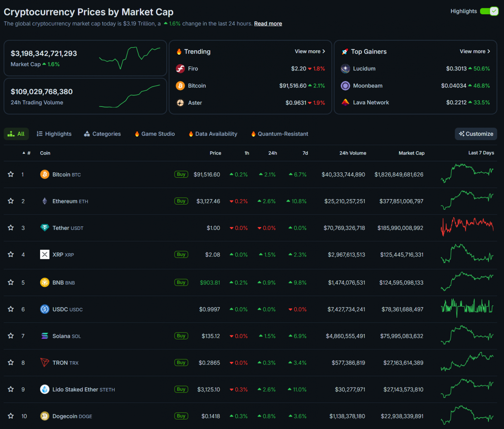Click the Ethereum diamond logo icon
Viewport: 504px width, 429px height.
[x=45, y=201]
